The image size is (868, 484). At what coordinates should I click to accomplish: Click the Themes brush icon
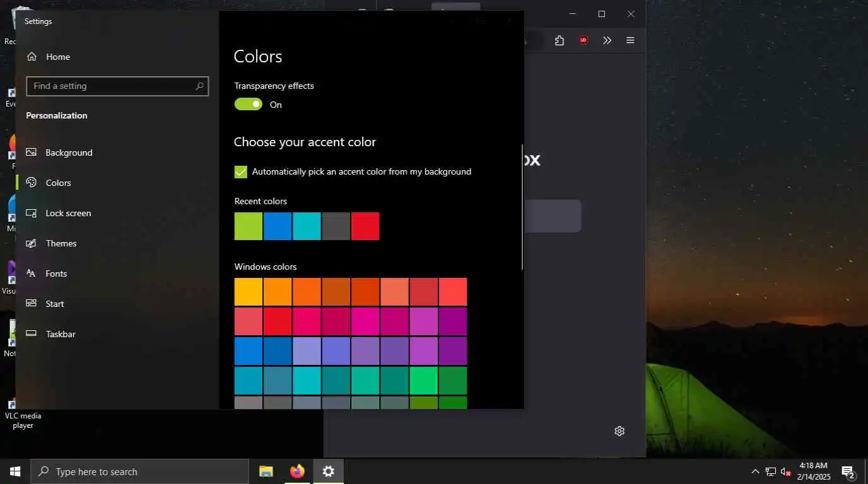(31, 243)
